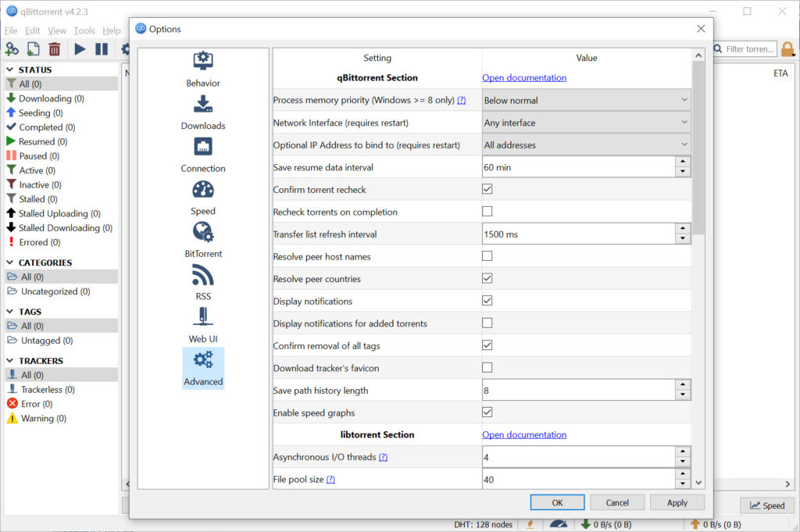Viewport: 800px width, 532px height.
Task: Open the File menu
Action: tap(11, 30)
